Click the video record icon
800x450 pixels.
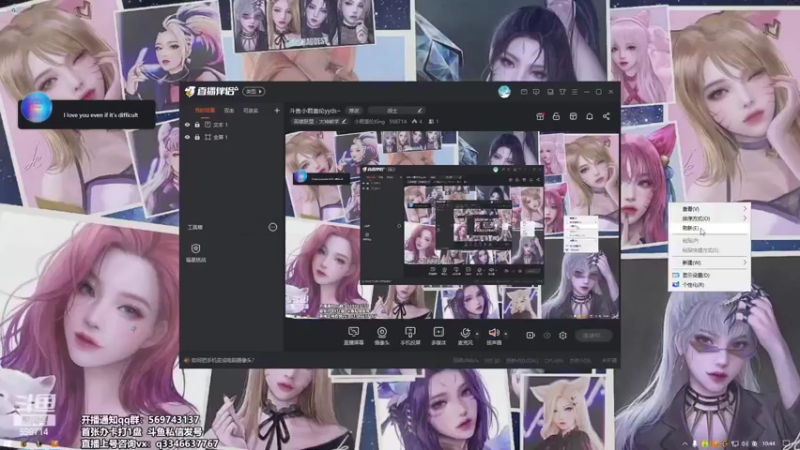[531, 335]
